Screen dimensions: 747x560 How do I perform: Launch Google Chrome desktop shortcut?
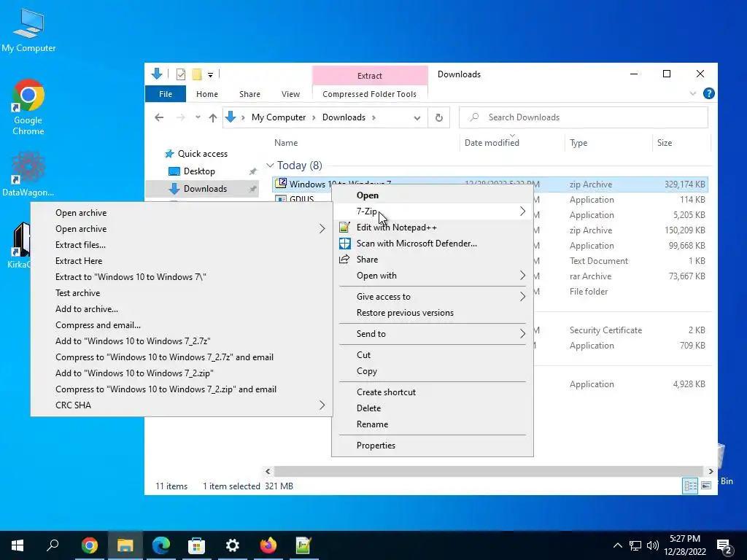pos(28,107)
